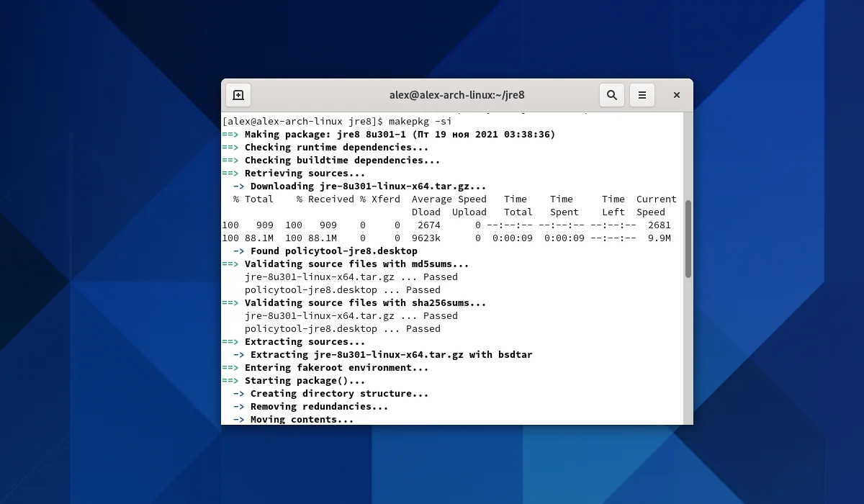The width and height of the screenshot is (864, 504).
Task: Click 'Checking buildtime dependencies...' line
Action: click(331, 161)
